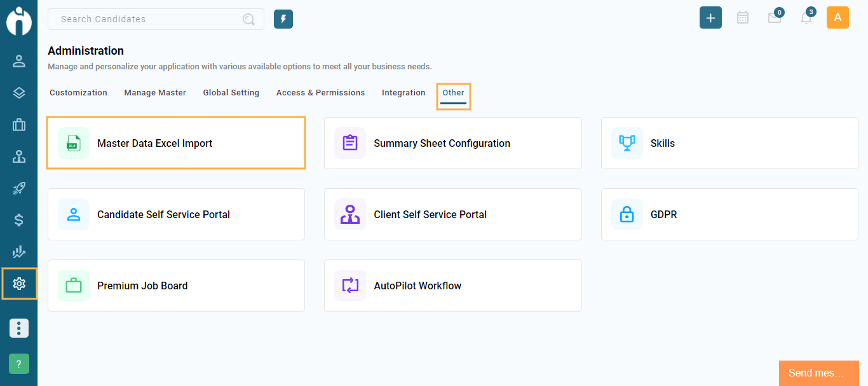Open the dollar sign billing icon
Viewport: 868px width, 386px height.
pyautogui.click(x=19, y=220)
